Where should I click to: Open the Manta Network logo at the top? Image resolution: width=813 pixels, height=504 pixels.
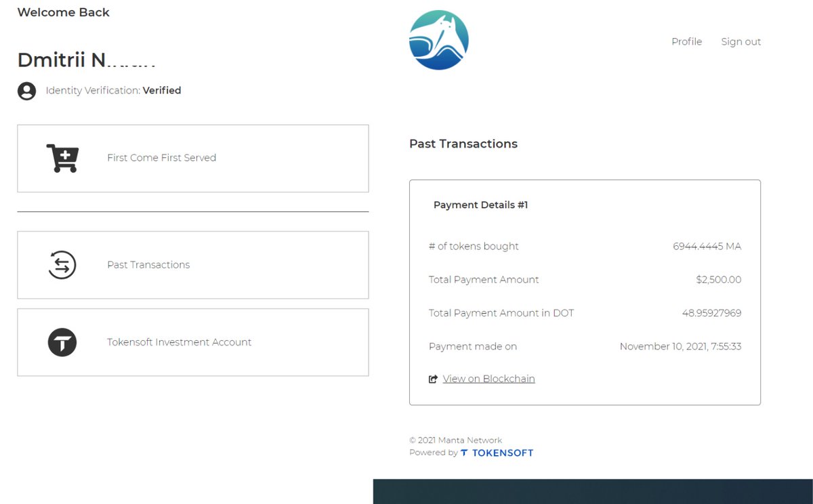pyautogui.click(x=438, y=39)
